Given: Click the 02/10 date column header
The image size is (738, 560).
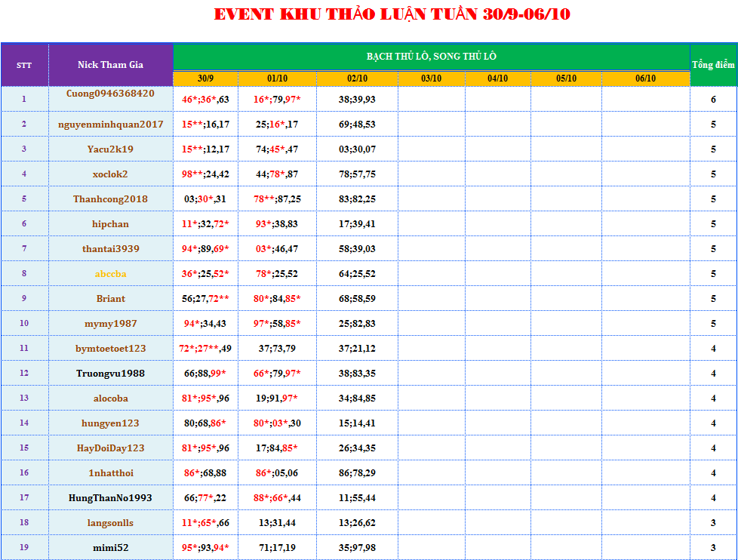Looking at the screenshot, I should click(357, 78).
